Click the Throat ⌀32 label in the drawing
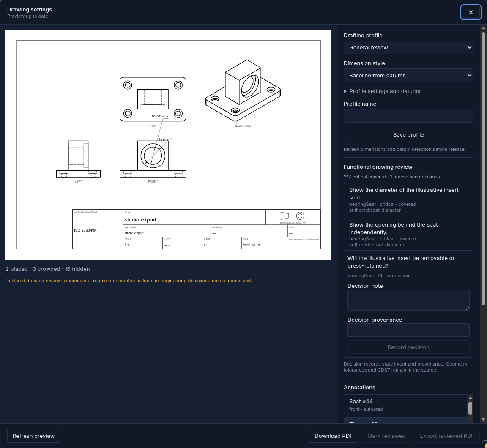 point(160,116)
